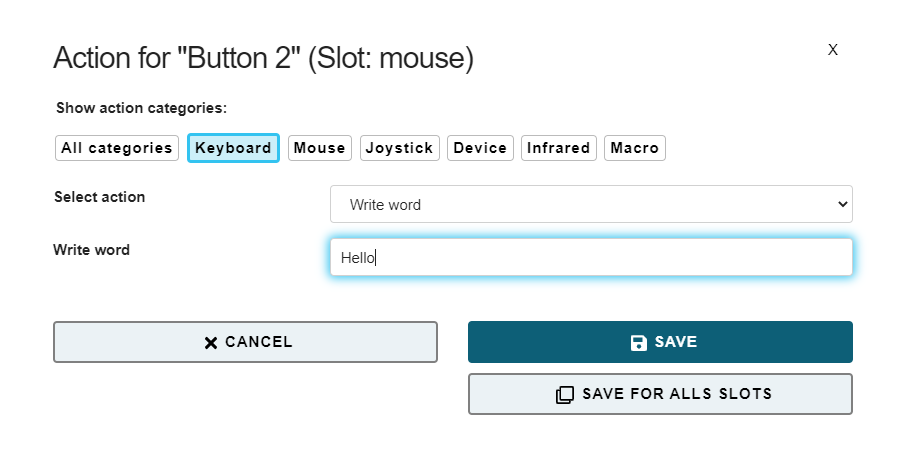Click the "Write word" field label
The height and width of the screenshot is (455, 904).
point(92,250)
